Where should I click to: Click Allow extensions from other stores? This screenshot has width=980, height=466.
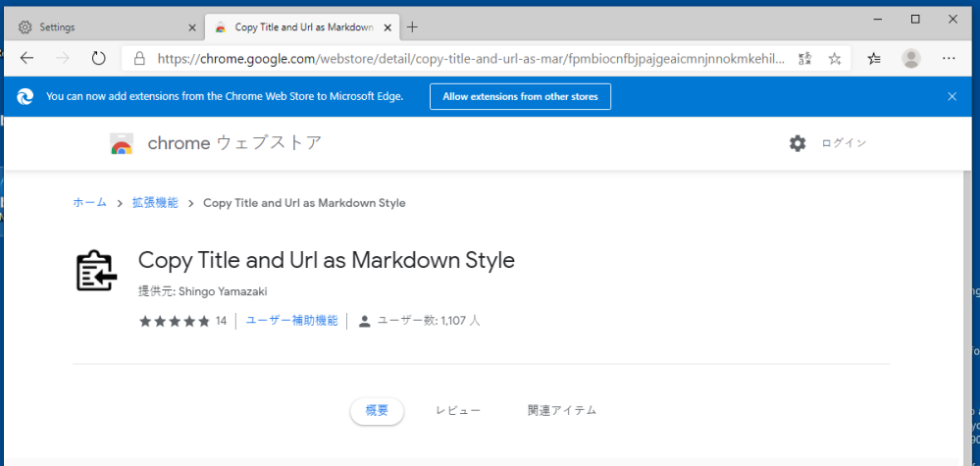point(520,96)
